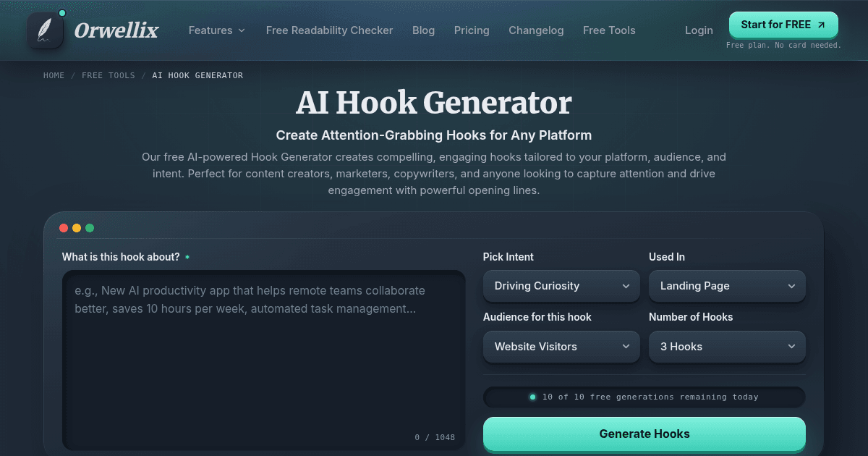The height and width of the screenshot is (456, 868).
Task: Click the free generations remaining indicator
Action: [x=644, y=397]
